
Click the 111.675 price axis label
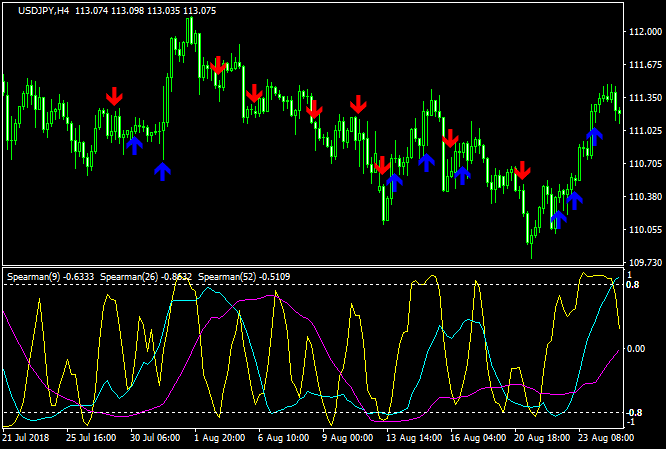(x=645, y=65)
